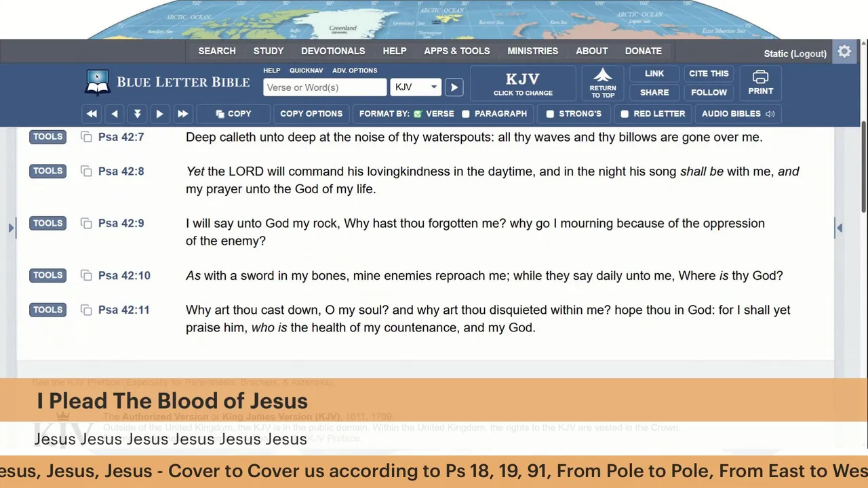Click the Link button
Viewport: 868px width, 488px height.
click(654, 73)
